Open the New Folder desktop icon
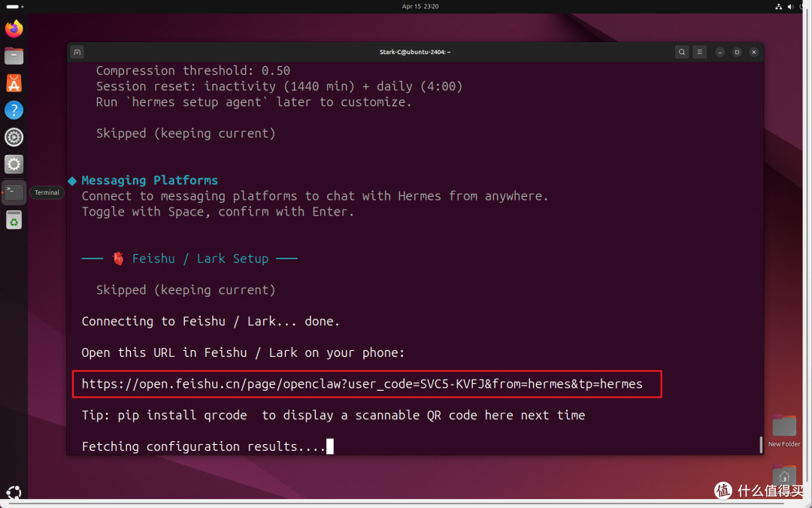Image resolution: width=812 pixels, height=508 pixels. (784, 431)
